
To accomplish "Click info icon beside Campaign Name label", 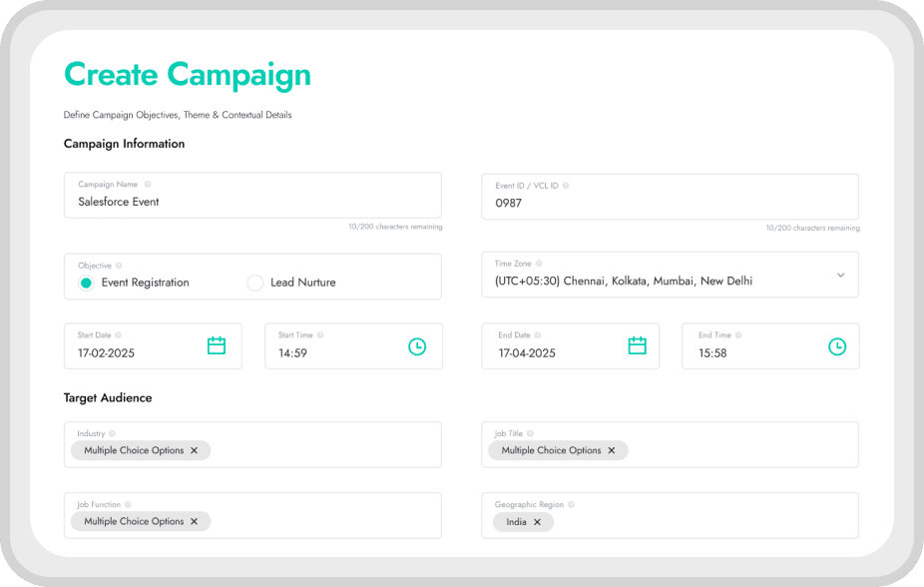I will tap(148, 185).
